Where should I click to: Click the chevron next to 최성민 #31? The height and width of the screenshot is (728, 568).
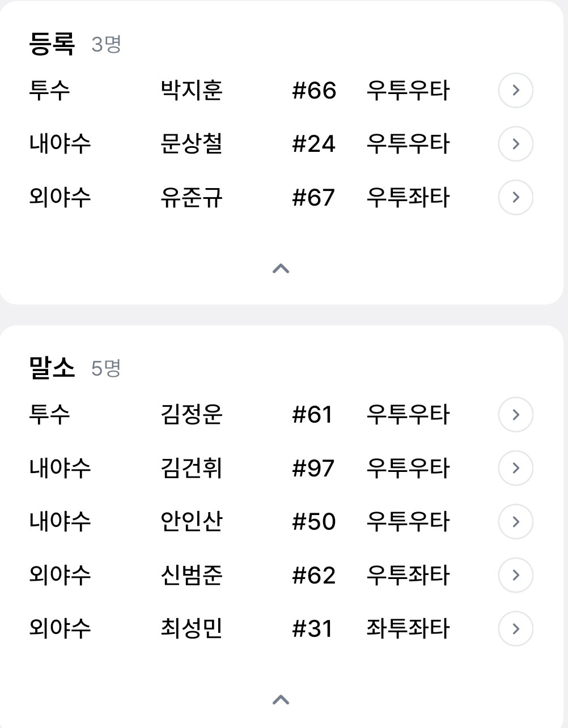515,629
